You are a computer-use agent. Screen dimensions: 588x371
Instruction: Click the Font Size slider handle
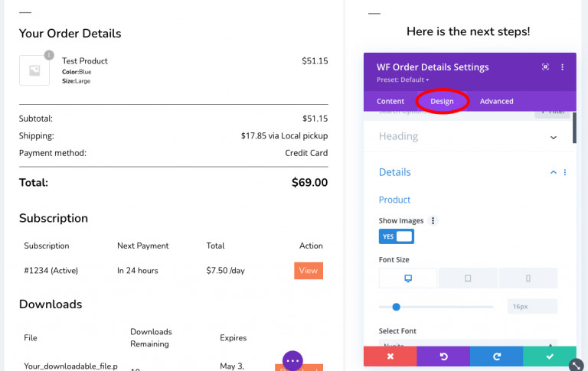pyautogui.click(x=396, y=307)
